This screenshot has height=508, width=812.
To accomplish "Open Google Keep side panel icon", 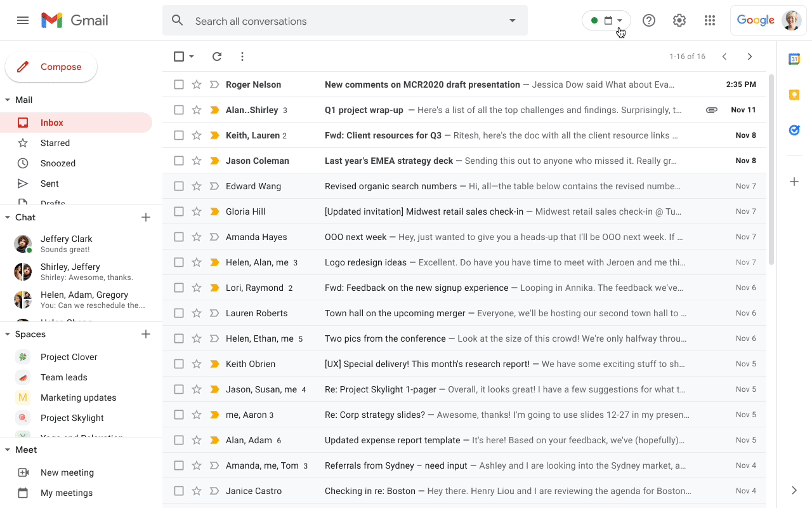I will (x=794, y=95).
